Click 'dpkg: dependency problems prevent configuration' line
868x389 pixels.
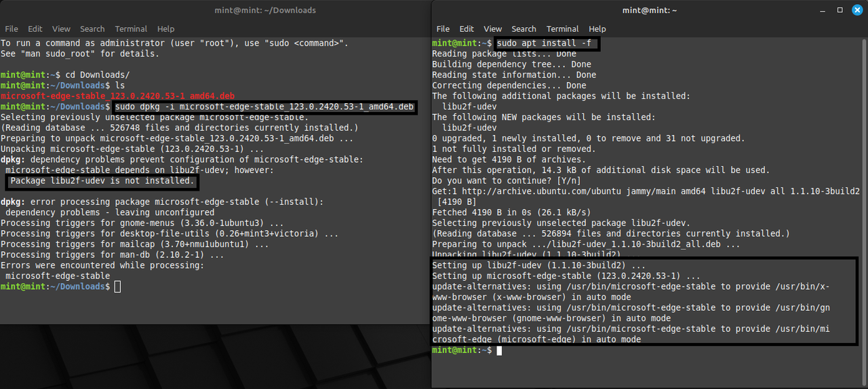181,160
